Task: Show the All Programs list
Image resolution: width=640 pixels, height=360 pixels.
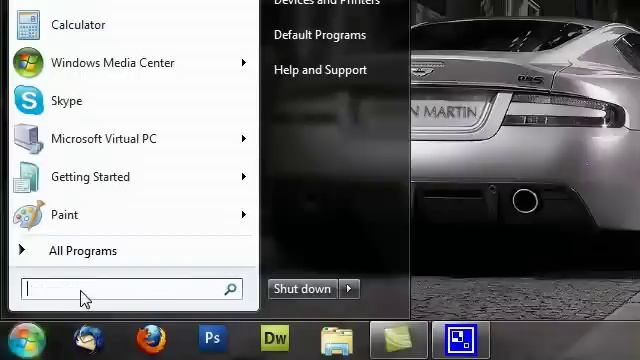Action: point(83,251)
